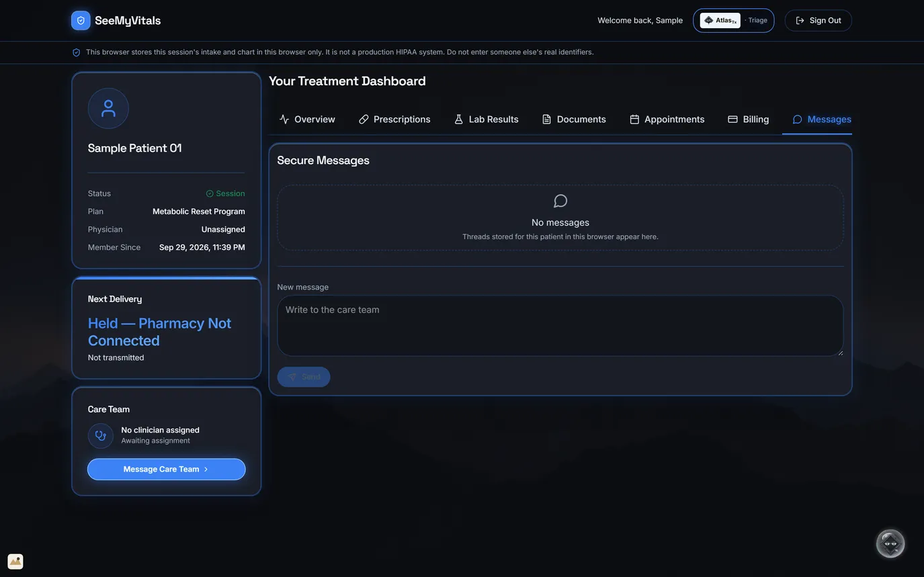Click the Awaiting assignment text
Viewport: 924px width, 577px height.
(x=156, y=441)
